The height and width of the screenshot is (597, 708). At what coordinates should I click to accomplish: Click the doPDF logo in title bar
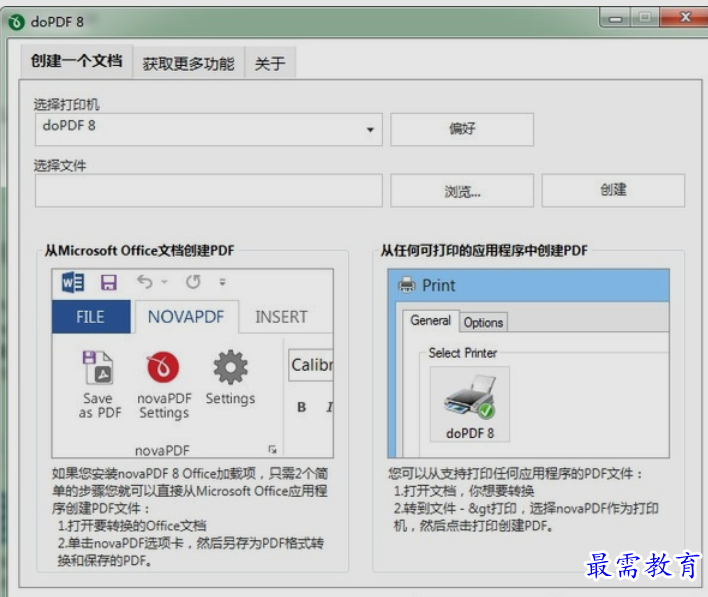coord(17,22)
